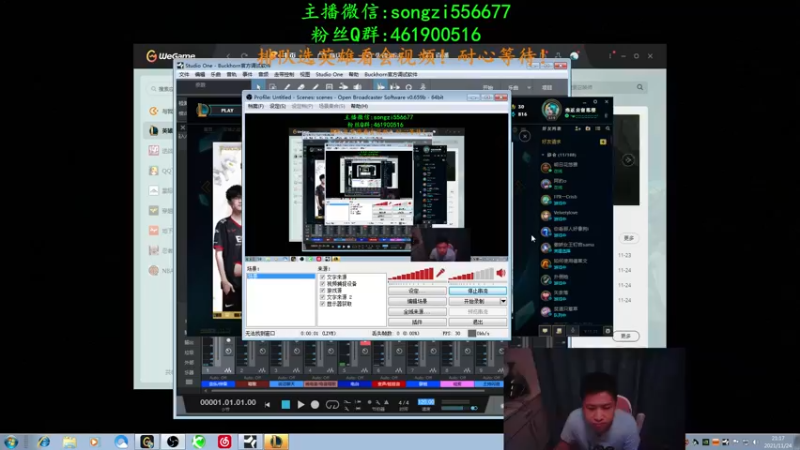Viewport: 800px width, 450px height.
Task: Click the yellow add-friend icon in LoL client
Action: [603, 142]
